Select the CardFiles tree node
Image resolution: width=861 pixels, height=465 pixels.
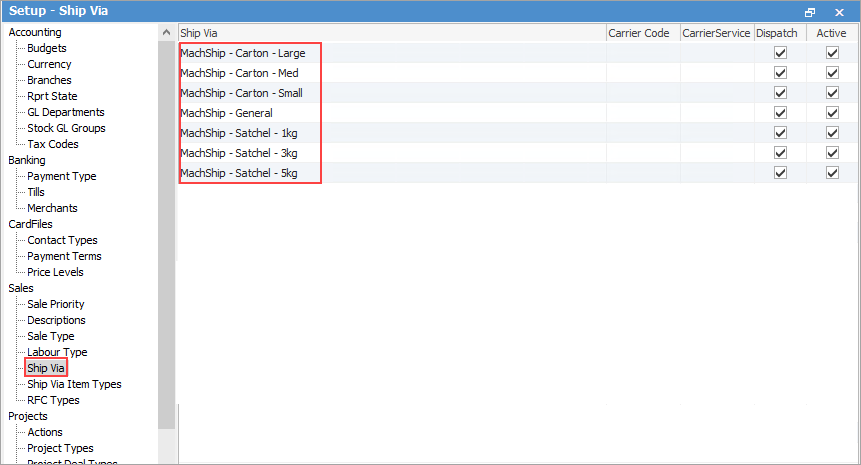[30, 224]
